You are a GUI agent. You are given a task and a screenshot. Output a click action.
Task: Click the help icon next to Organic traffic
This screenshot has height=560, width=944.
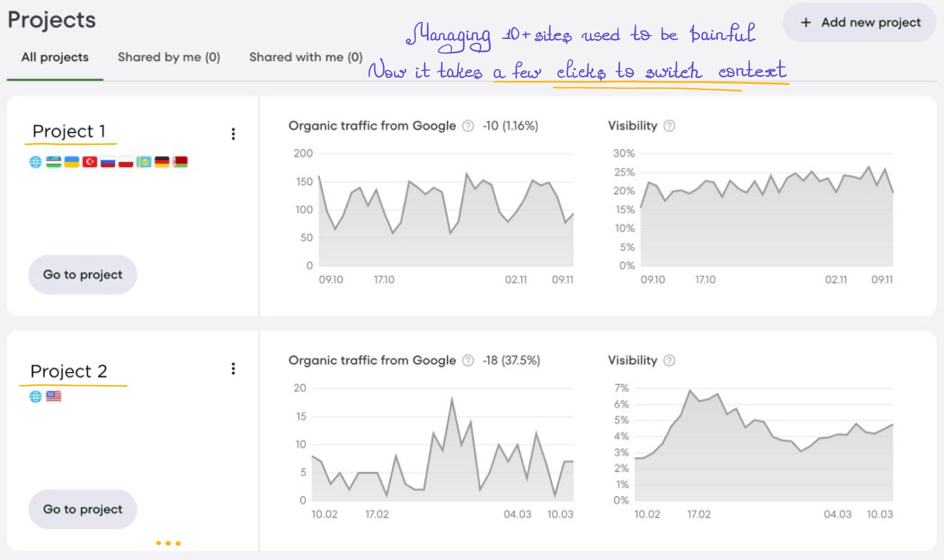coord(467,126)
